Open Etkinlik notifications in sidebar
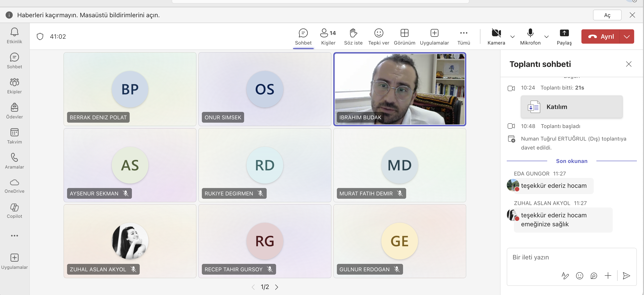Image resolution: width=644 pixels, height=295 pixels. pyautogui.click(x=14, y=36)
